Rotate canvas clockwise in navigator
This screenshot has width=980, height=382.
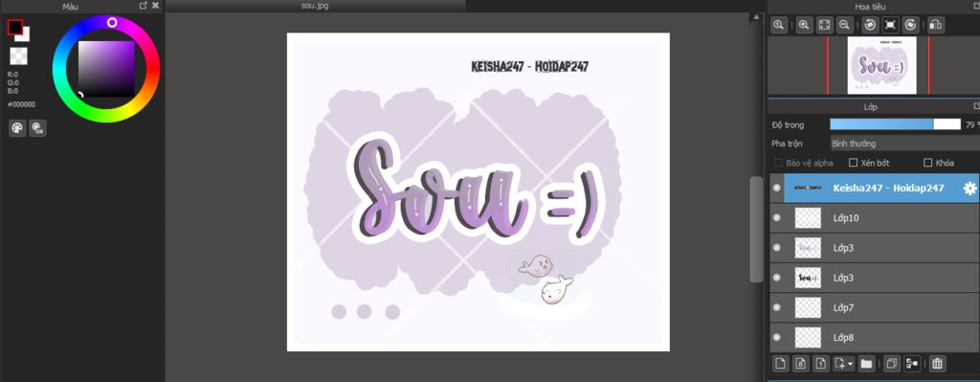911,25
